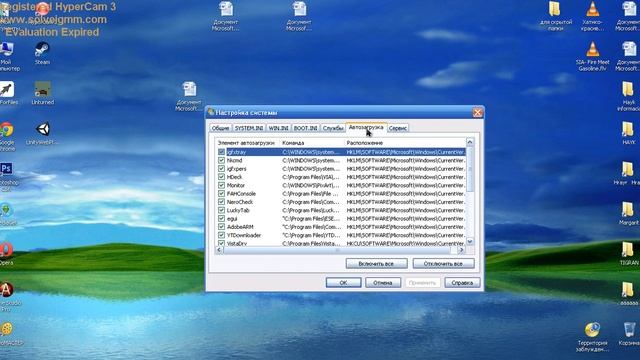The height and width of the screenshot is (360, 640).
Task: Click the HKCU registry location of VistaDrv
Action: click(405, 244)
